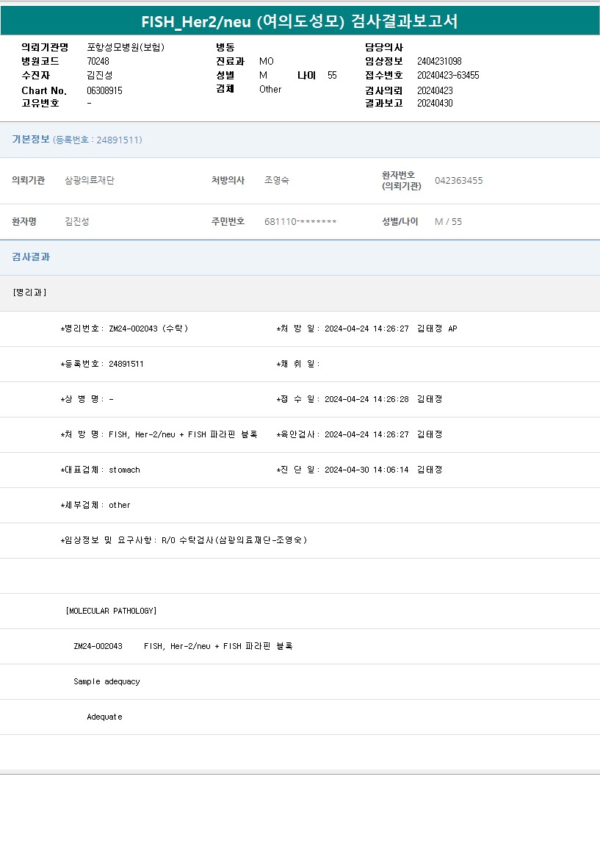
Task: Click prescribing doctor name 조영숙
Action: pyautogui.click(x=277, y=181)
